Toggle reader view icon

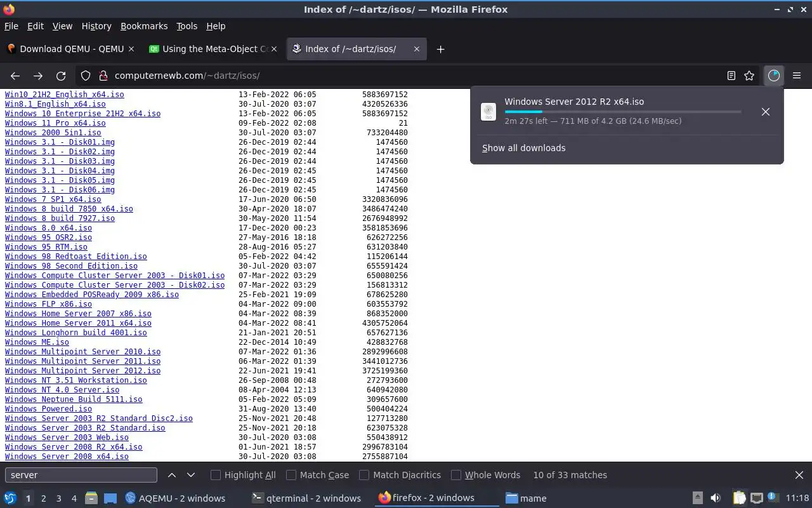731,76
